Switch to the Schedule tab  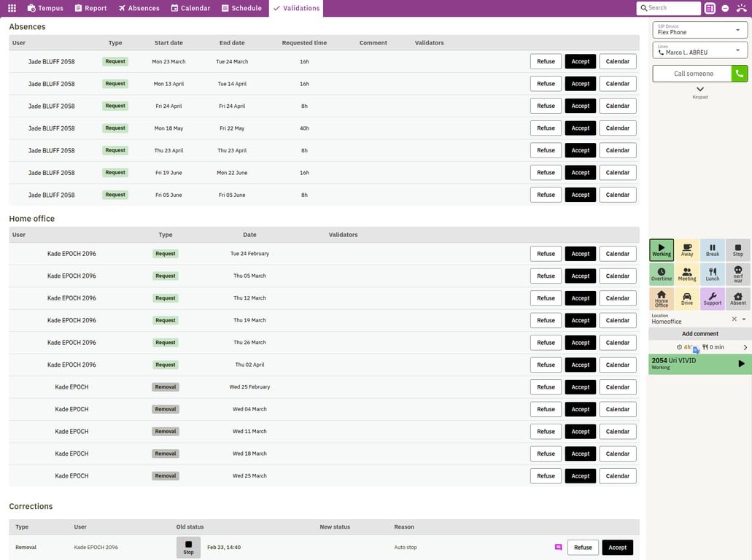click(241, 8)
